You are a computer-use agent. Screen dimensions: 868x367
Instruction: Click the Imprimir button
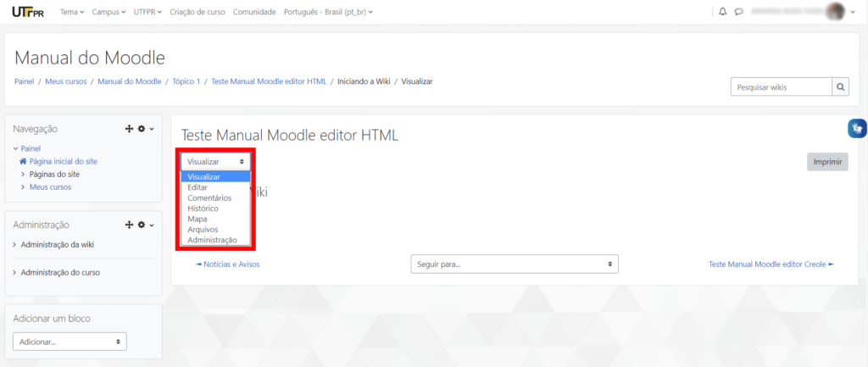(827, 162)
